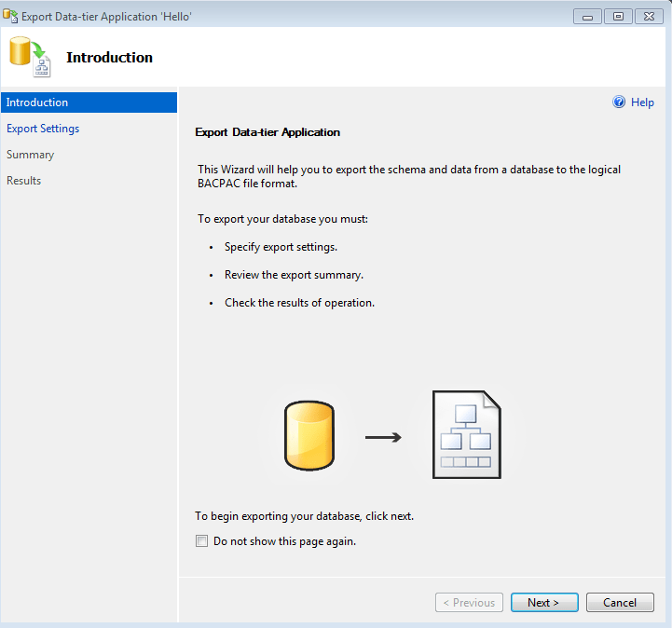The width and height of the screenshot is (672, 628).
Task: Click the wizard icon in the title bar
Action: tap(10, 17)
